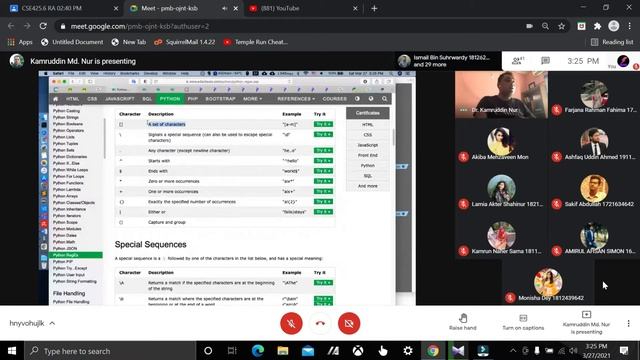
Task: Open Mail app from the taskbar
Action: tap(308, 351)
